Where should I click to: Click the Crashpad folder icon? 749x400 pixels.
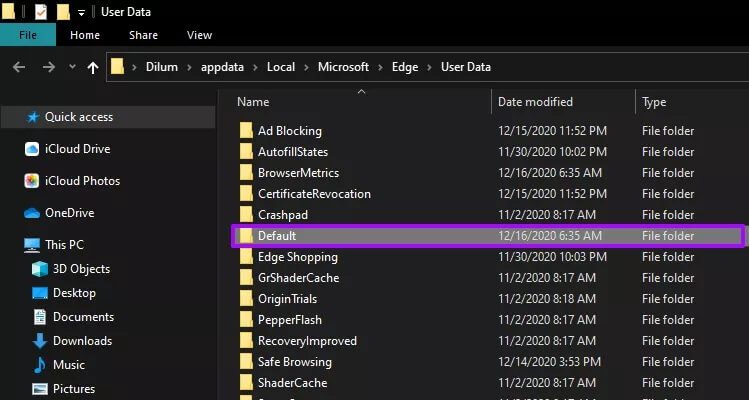(246, 215)
